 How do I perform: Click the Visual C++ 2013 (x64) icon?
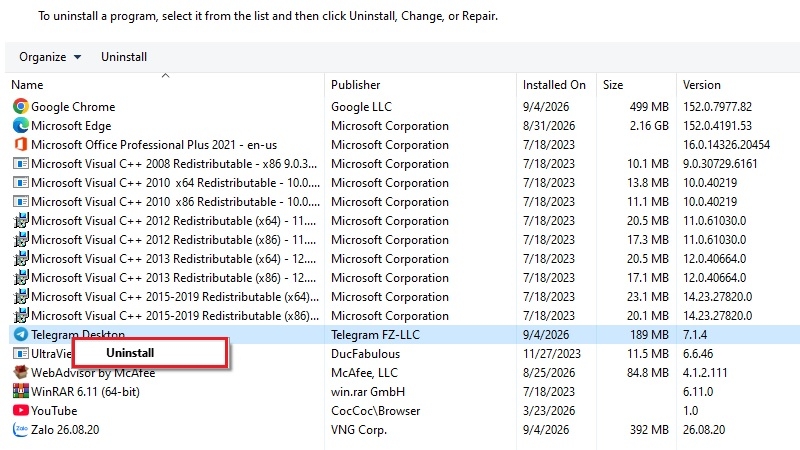click(20, 259)
